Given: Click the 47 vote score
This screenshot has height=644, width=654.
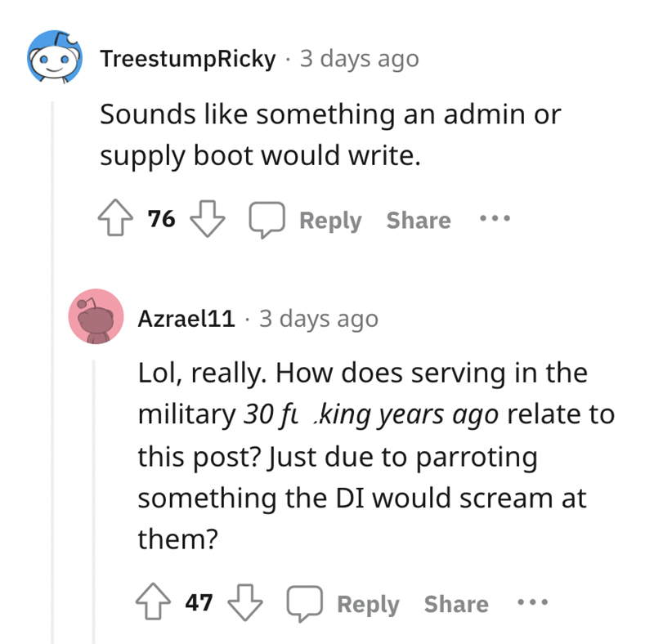Looking at the screenshot, I should point(199,603).
